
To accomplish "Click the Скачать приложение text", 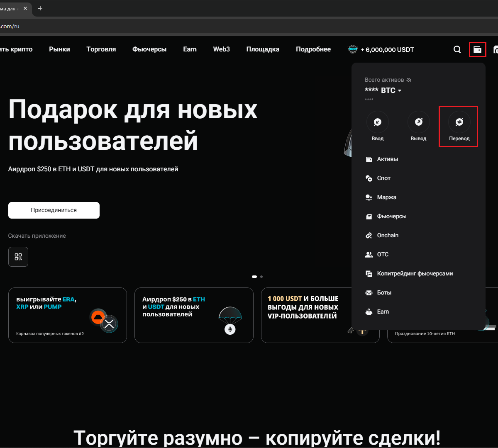I will [37, 236].
